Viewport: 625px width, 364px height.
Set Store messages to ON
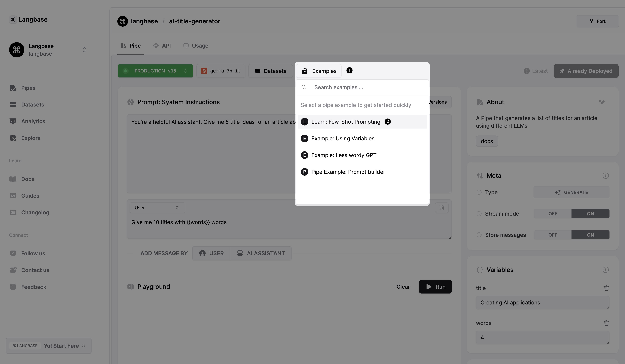point(590,235)
